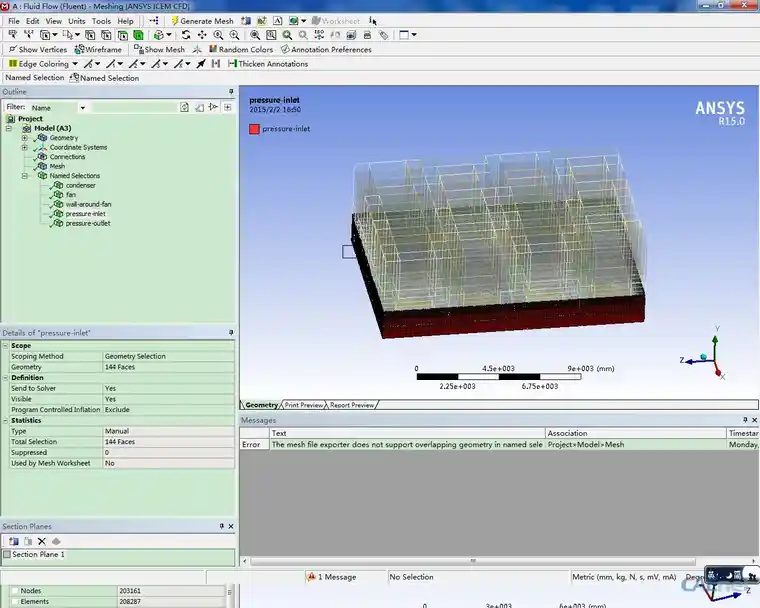The width and height of the screenshot is (760, 608).
Task: Check the Section Plane 1 checkbox
Action: (x=7, y=554)
